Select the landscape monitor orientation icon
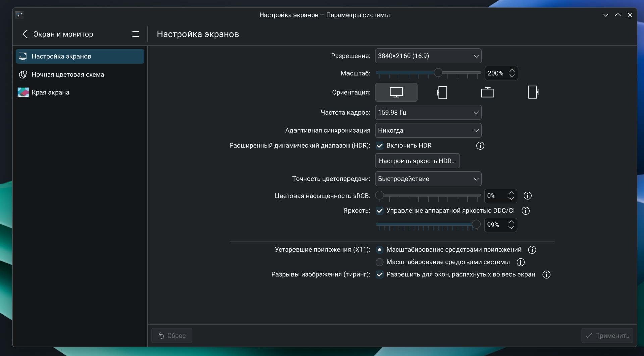Image resolution: width=644 pixels, height=356 pixels. click(x=396, y=92)
